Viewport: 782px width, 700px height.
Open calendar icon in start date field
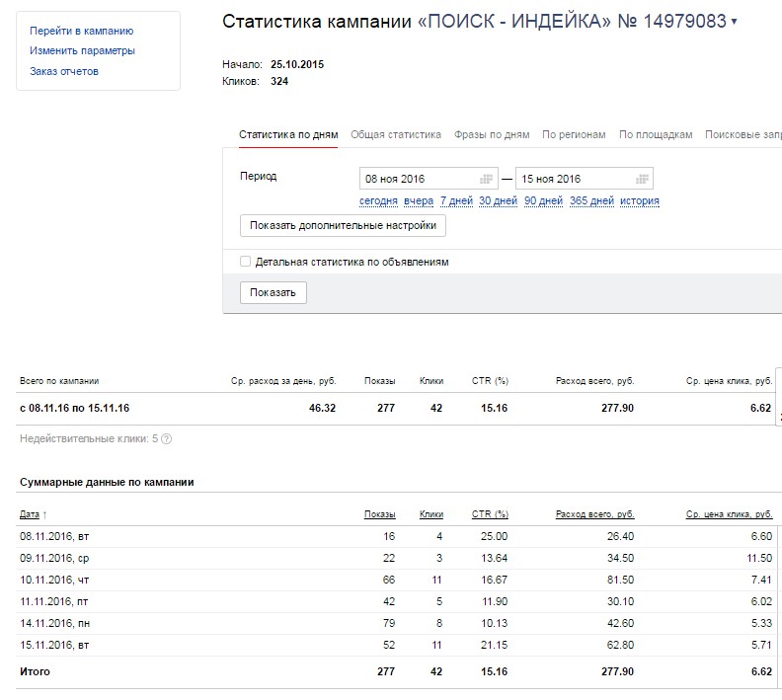[486, 179]
